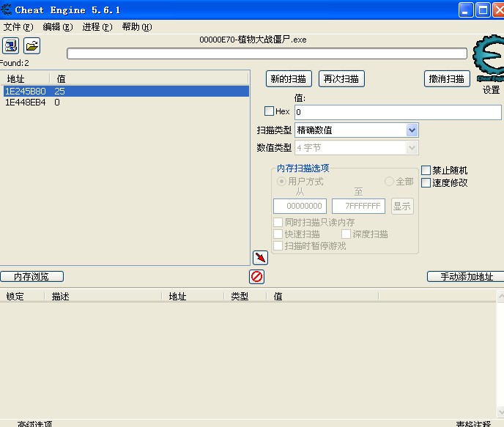Viewport: 504px width, 427px height.
Task: Click the red arrow add-address icon
Action: coord(260,258)
